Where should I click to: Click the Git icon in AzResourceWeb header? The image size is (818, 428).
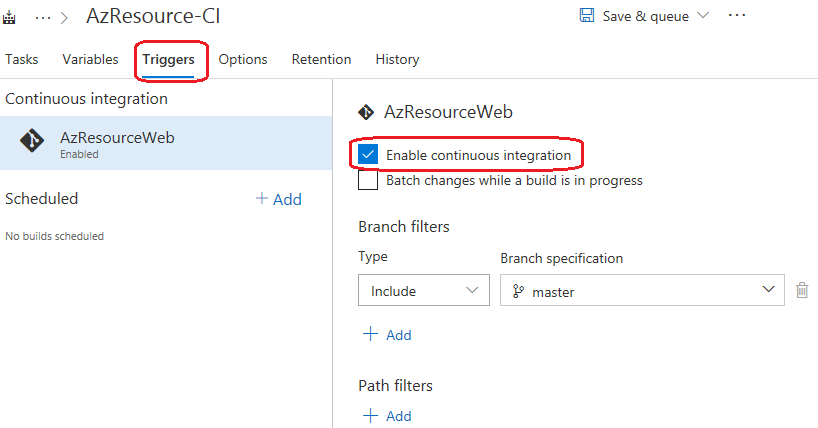[x=366, y=112]
